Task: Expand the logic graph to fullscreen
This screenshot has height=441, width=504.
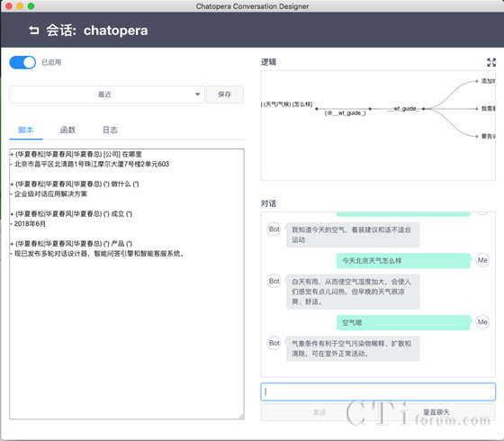Action: pyautogui.click(x=491, y=62)
